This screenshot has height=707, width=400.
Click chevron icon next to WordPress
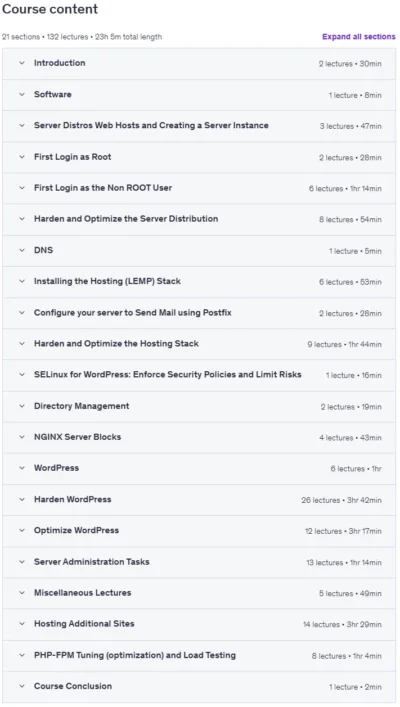point(22,468)
